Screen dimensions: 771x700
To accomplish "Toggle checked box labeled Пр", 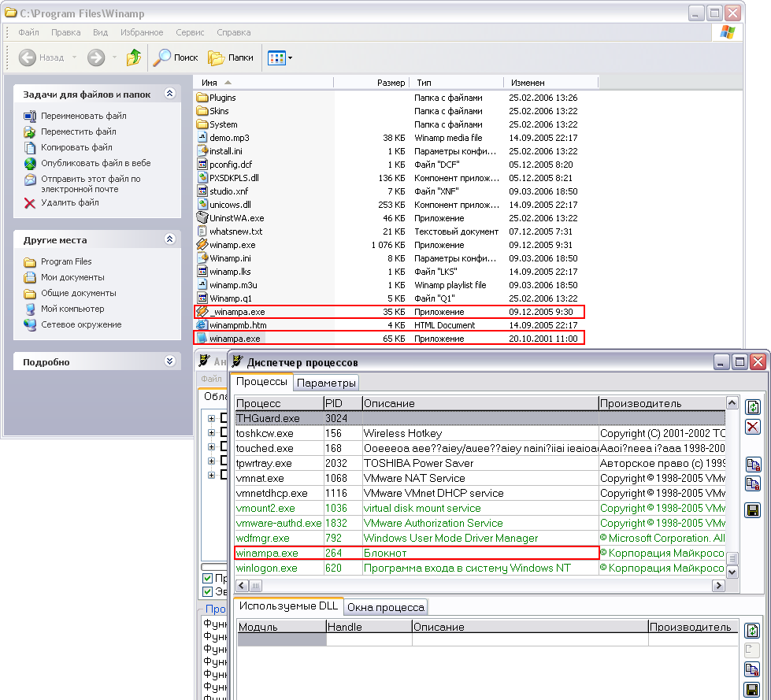I will 207,578.
